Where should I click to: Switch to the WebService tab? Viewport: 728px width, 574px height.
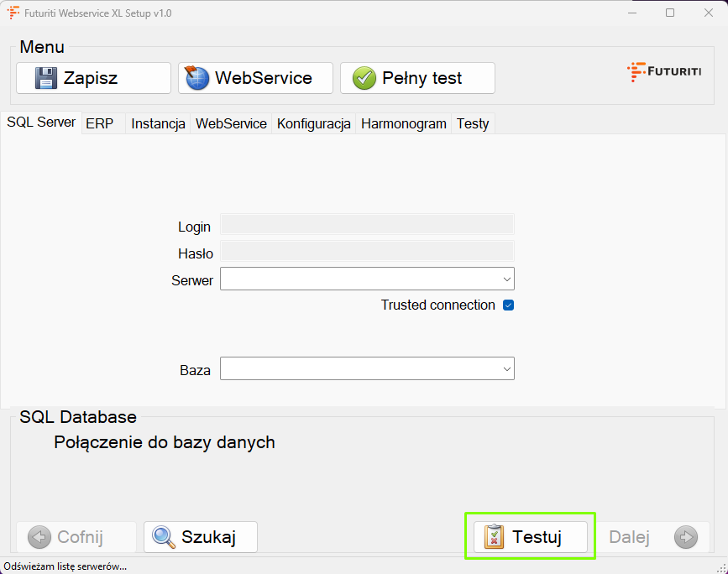[x=231, y=123]
